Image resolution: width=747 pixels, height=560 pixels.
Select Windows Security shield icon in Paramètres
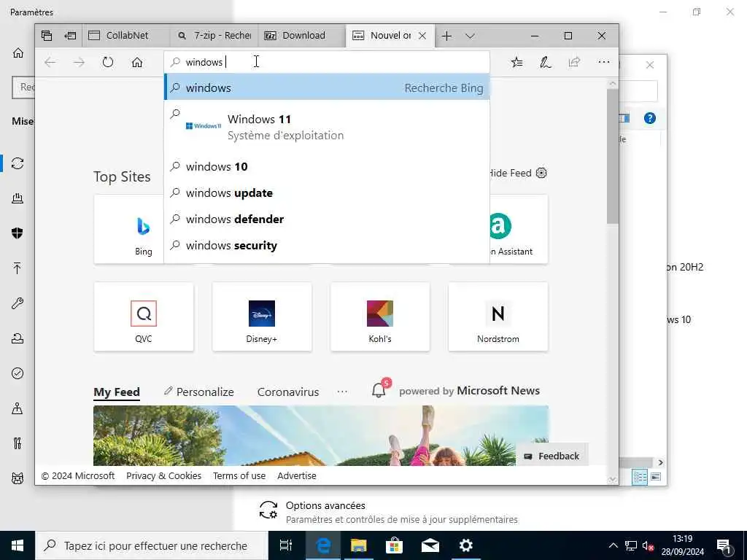18,233
